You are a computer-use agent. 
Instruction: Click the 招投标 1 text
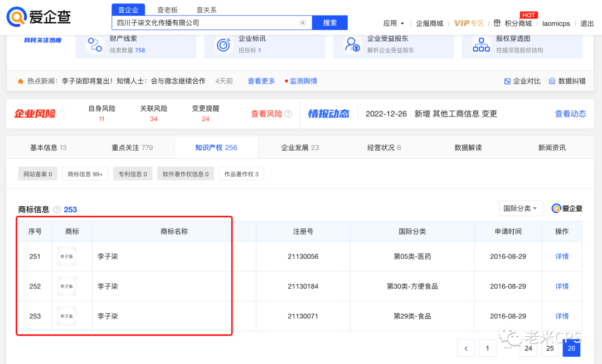[250, 50]
